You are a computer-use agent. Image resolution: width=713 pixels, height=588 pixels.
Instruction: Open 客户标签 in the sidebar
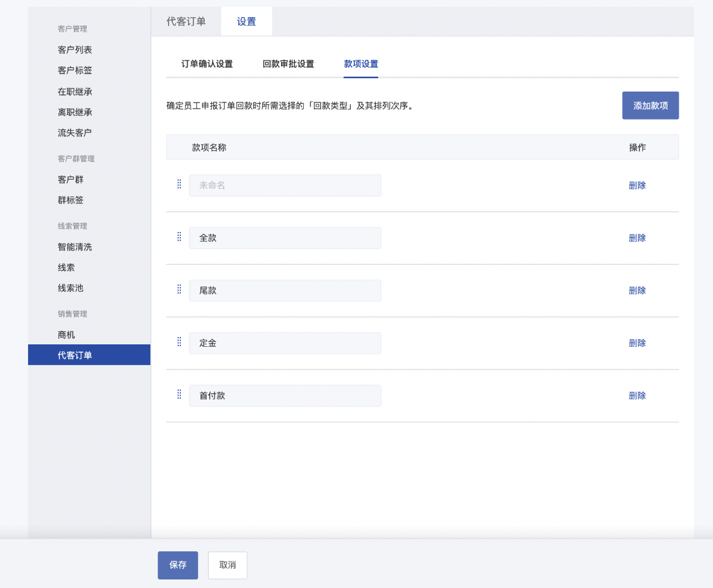coord(75,70)
